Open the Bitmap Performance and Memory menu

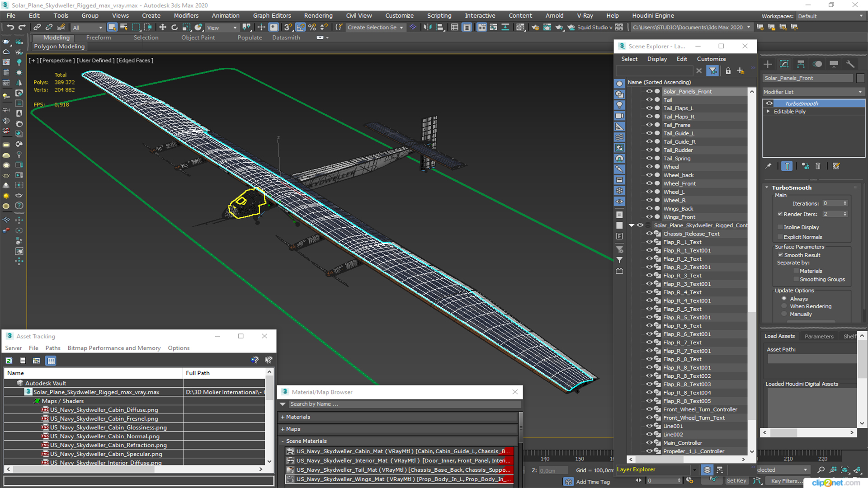coord(114,348)
